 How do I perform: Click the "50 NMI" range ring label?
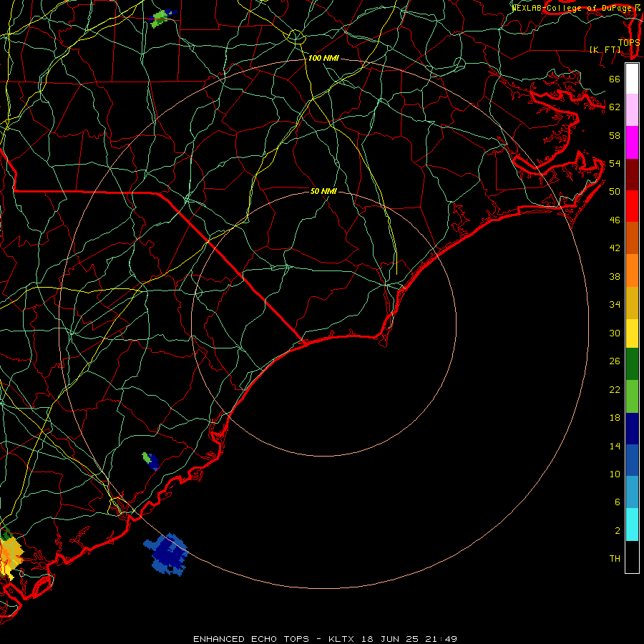coord(323,191)
